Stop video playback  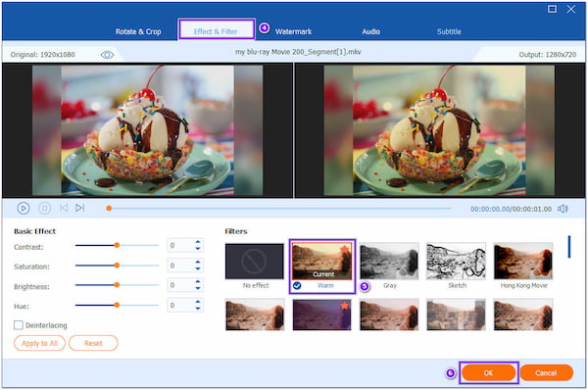coord(45,208)
